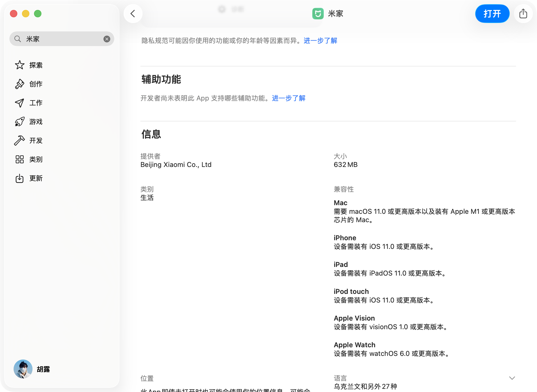
Task: Open 进一步了解 link under 辅助功能
Action: point(289,98)
